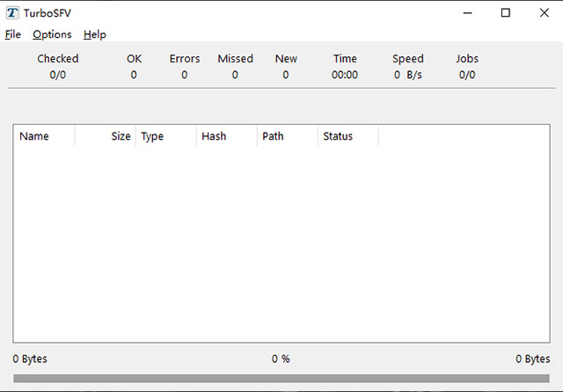Viewport: 563px width, 392px height.
Task: Click the Missed counter label
Action: (235, 59)
